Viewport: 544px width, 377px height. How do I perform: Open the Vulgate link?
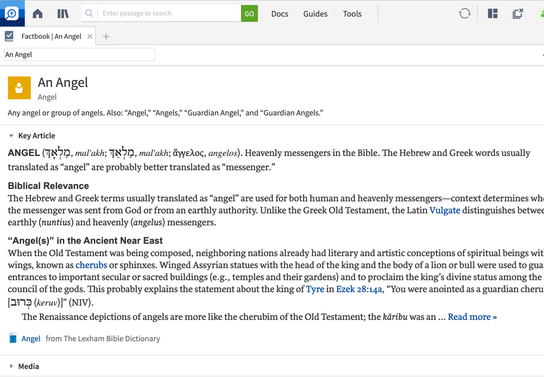pos(444,211)
